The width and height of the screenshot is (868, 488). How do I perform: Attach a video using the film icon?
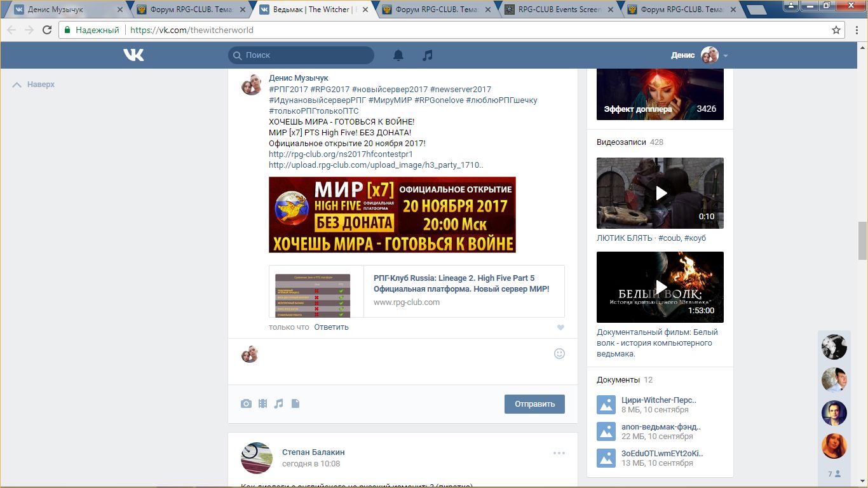tap(262, 403)
